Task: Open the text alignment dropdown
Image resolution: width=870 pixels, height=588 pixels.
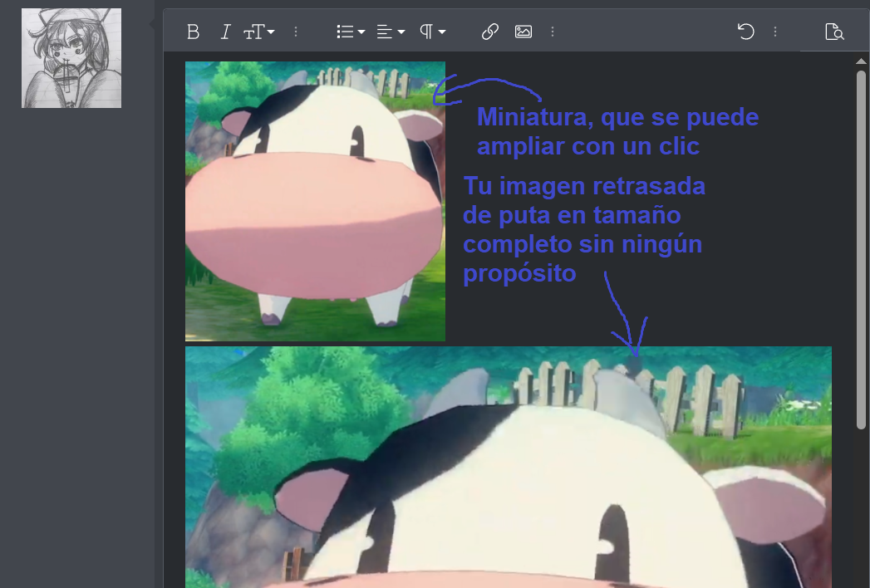Action: pos(391,32)
